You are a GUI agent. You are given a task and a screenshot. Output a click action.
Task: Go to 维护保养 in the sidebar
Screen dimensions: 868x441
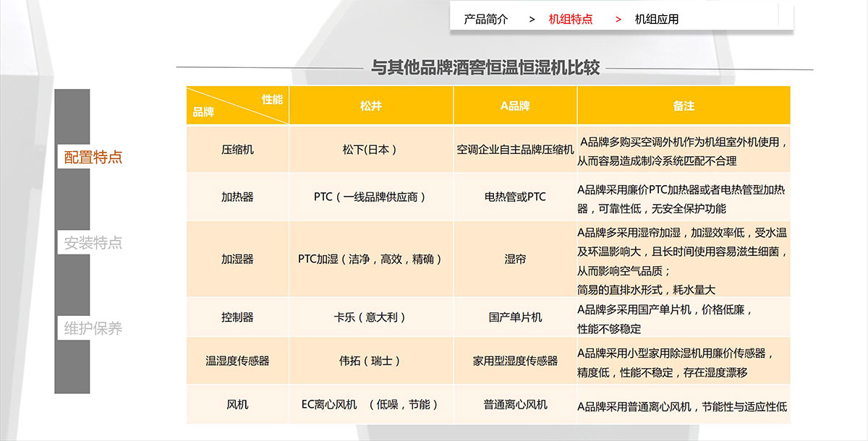[93, 329]
